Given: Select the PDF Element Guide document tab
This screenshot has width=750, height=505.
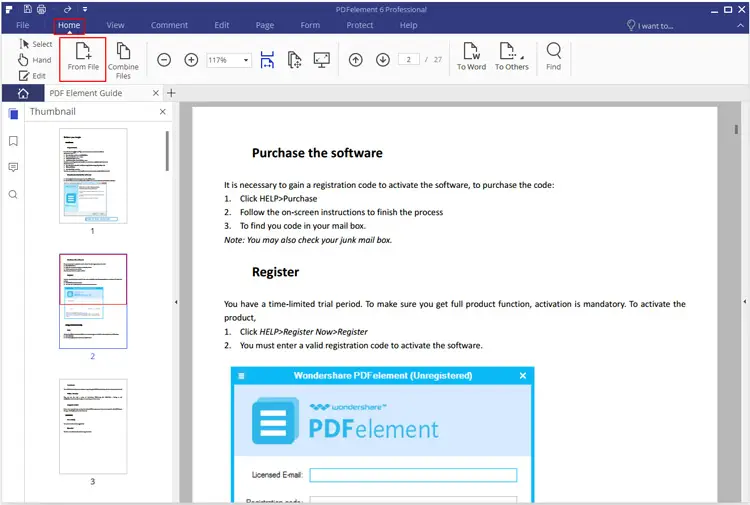Looking at the screenshot, I should [x=86, y=93].
